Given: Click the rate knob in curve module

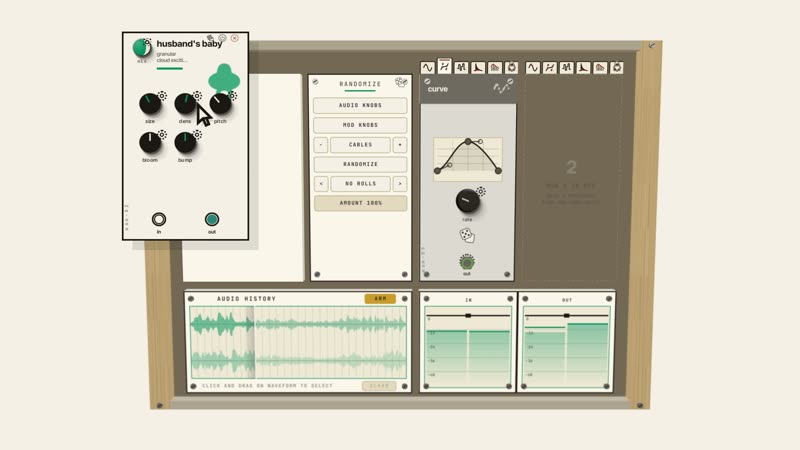Looking at the screenshot, I should click(x=467, y=201).
